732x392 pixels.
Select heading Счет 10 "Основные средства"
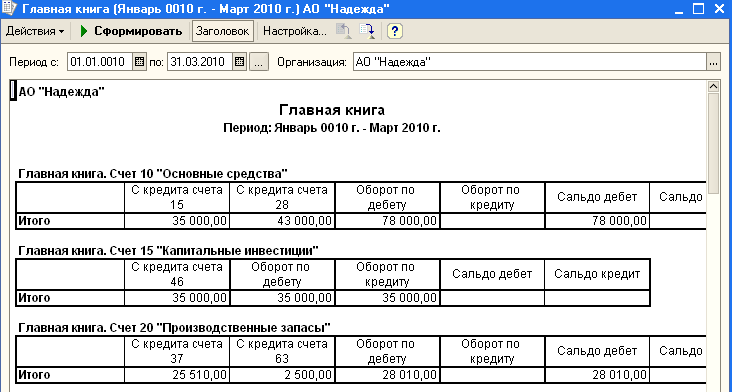coord(153,174)
